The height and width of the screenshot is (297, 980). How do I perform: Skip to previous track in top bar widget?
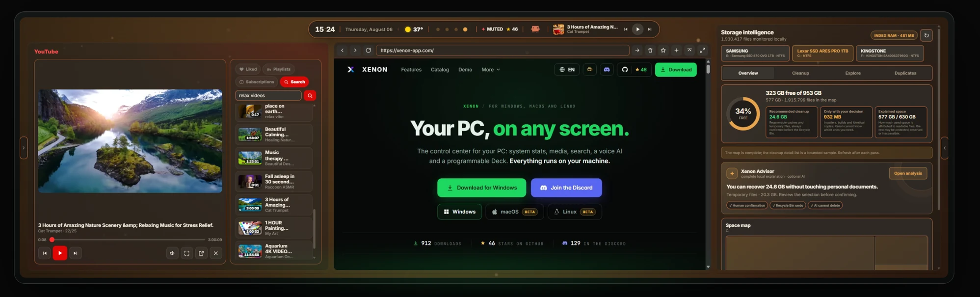tap(626, 29)
